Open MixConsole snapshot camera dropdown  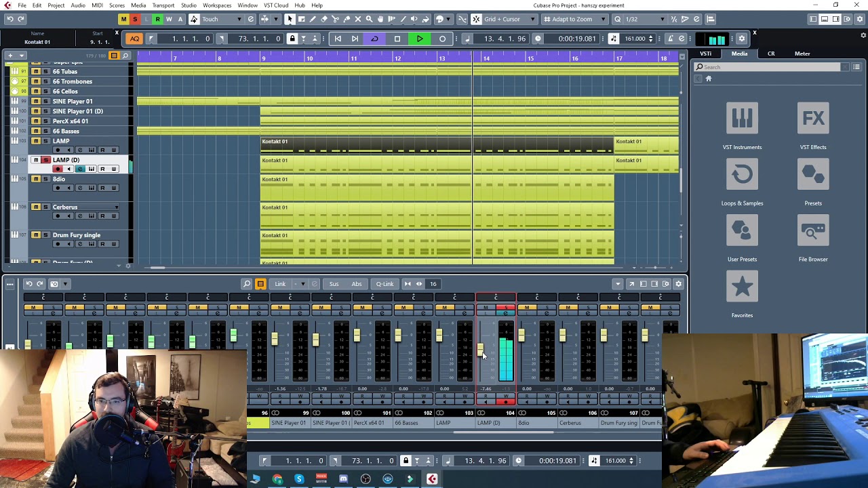pyautogui.click(x=66, y=284)
